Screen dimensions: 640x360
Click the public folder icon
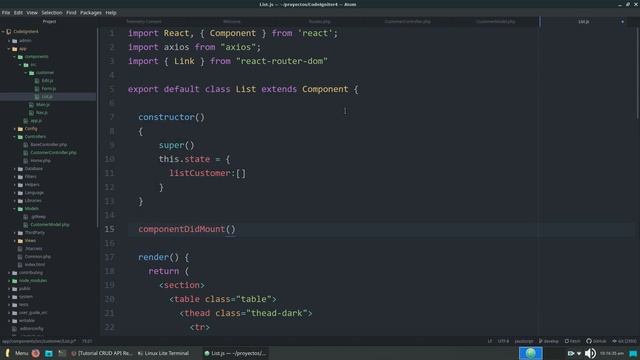pyautogui.click(x=15, y=289)
